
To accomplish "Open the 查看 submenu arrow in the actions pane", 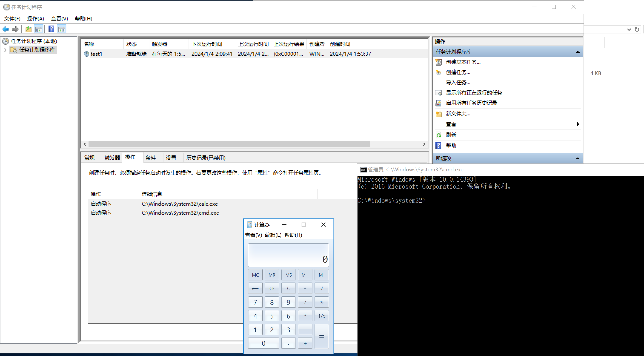I will pyautogui.click(x=578, y=124).
